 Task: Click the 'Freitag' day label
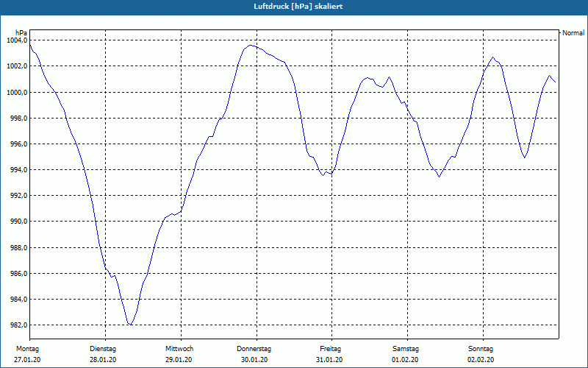click(x=330, y=349)
